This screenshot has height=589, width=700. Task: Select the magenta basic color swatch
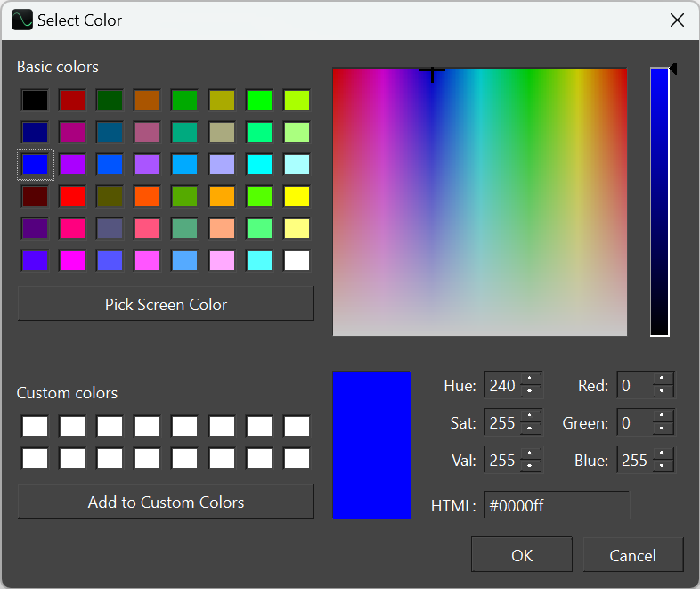(72, 260)
